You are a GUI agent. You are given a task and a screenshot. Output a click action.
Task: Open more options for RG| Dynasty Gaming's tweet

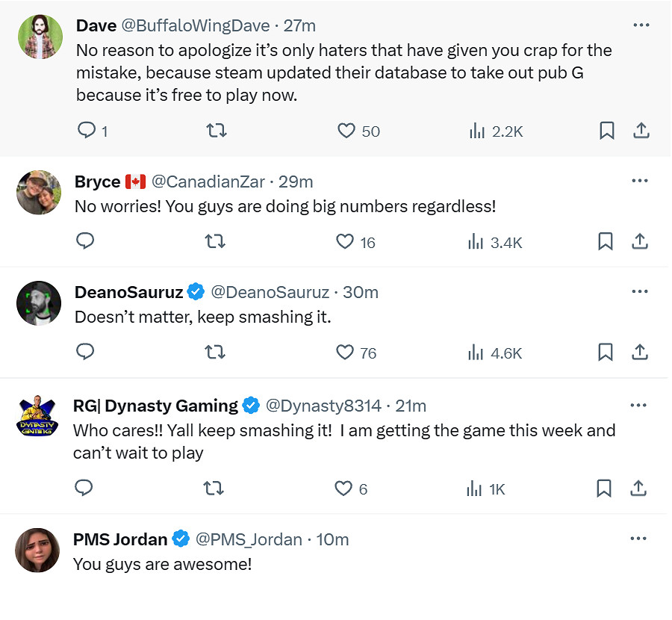point(638,405)
